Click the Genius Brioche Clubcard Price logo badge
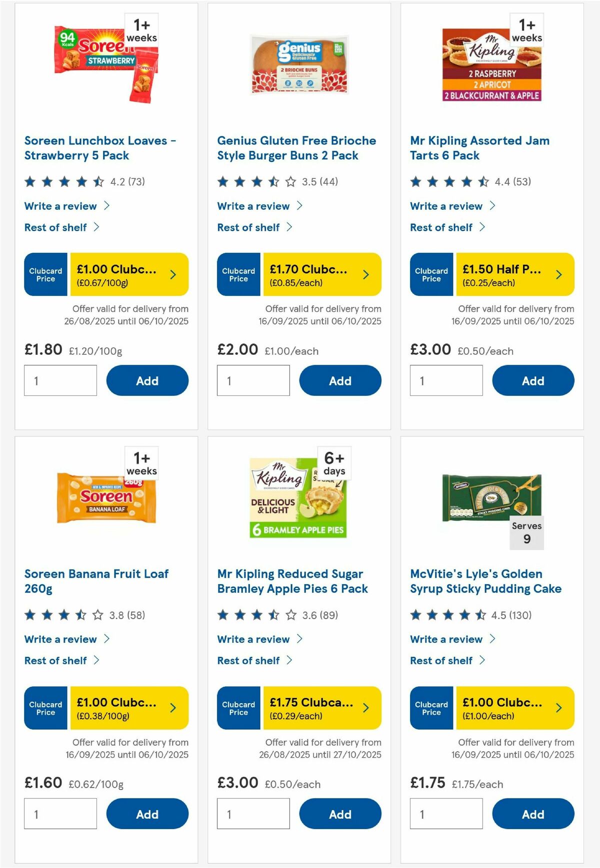Screen dimensions: 600x868 pos(238,274)
